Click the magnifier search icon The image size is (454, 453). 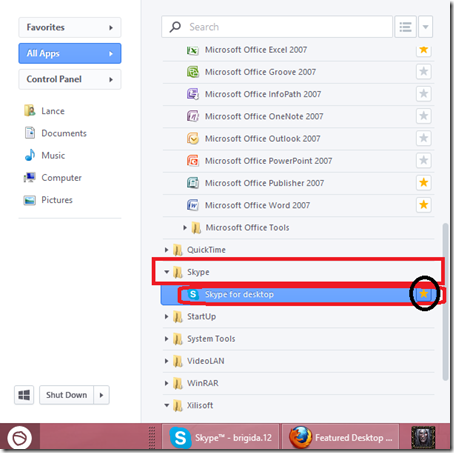[175, 27]
